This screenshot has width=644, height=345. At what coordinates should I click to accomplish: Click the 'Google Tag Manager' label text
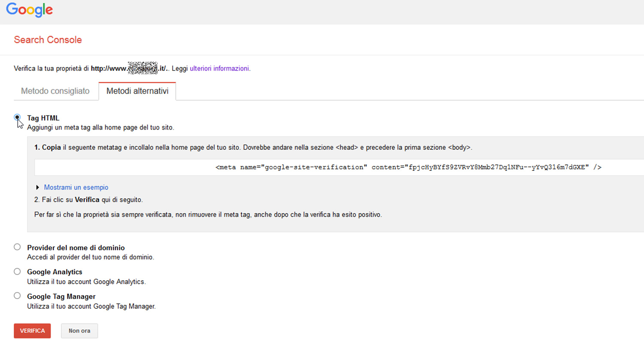pyautogui.click(x=61, y=297)
